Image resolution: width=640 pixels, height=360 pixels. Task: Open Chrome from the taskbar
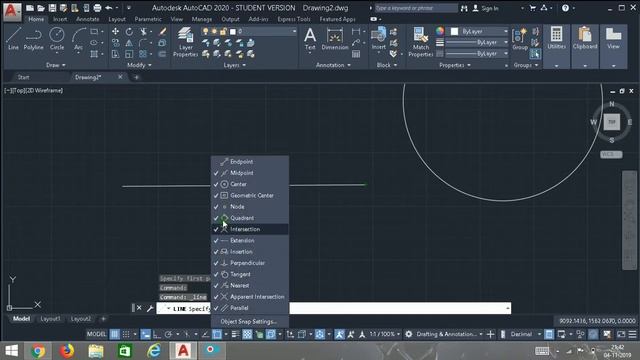(38, 351)
